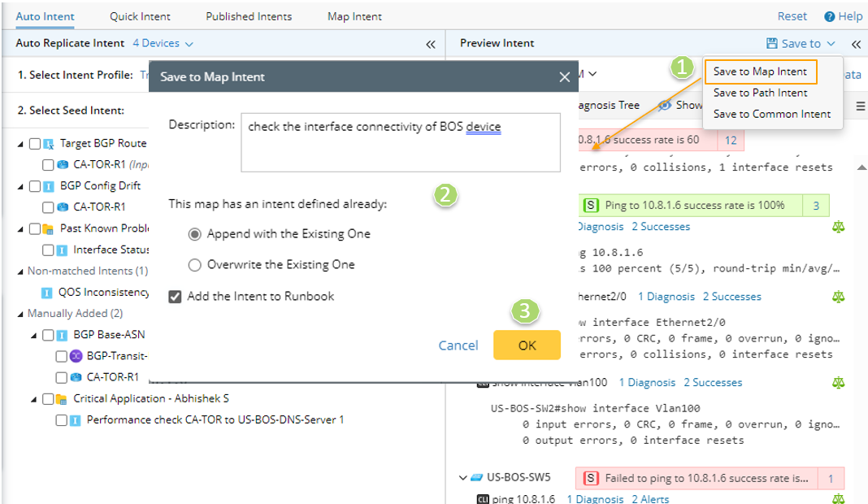This screenshot has width=868, height=504.
Task: Click the Save to floppy disk icon
Action: pos(772,44)
